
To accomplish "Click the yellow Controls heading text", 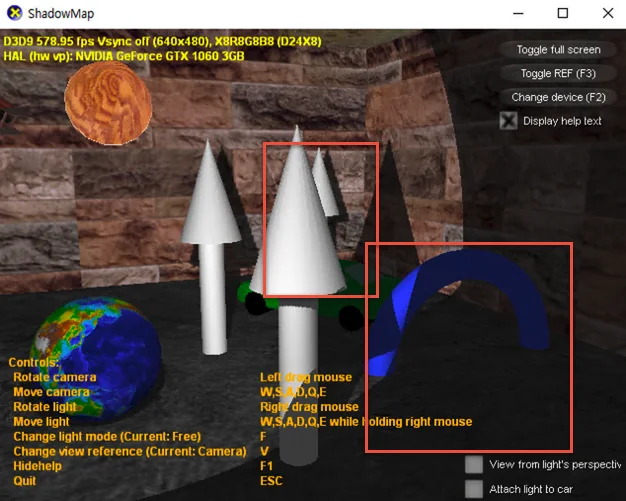I will [x=35, y=362].
